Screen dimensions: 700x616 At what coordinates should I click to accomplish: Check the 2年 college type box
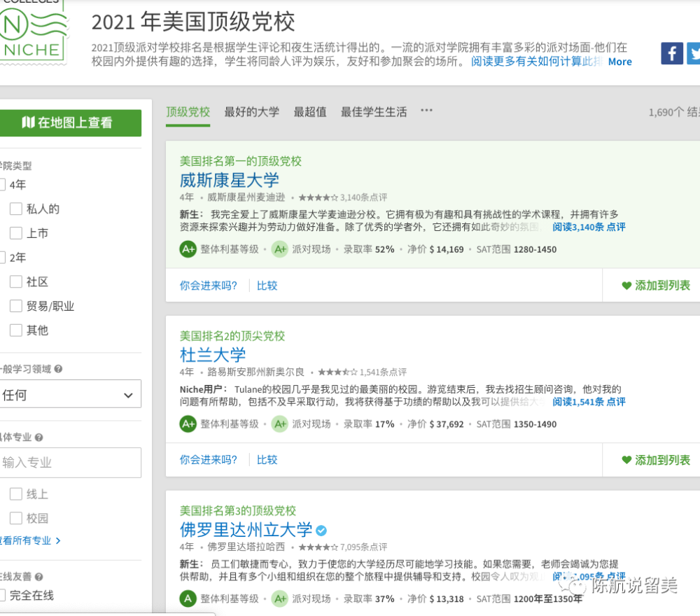2,258
